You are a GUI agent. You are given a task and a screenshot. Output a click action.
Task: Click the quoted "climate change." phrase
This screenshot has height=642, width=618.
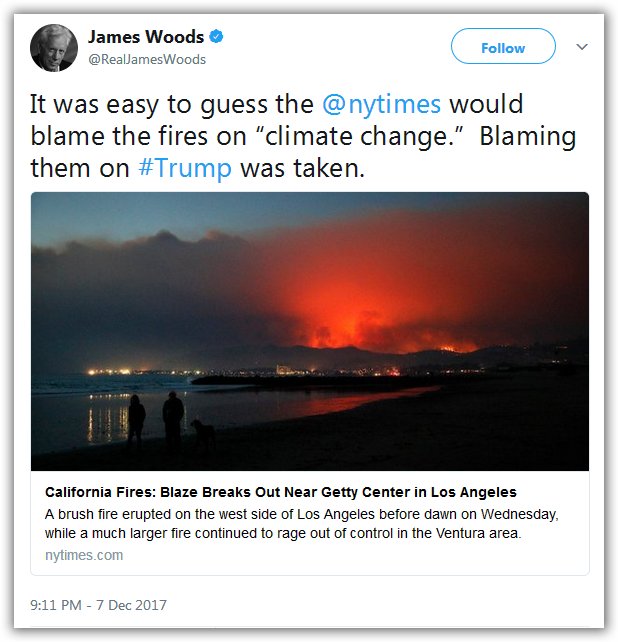click(359, 137)
